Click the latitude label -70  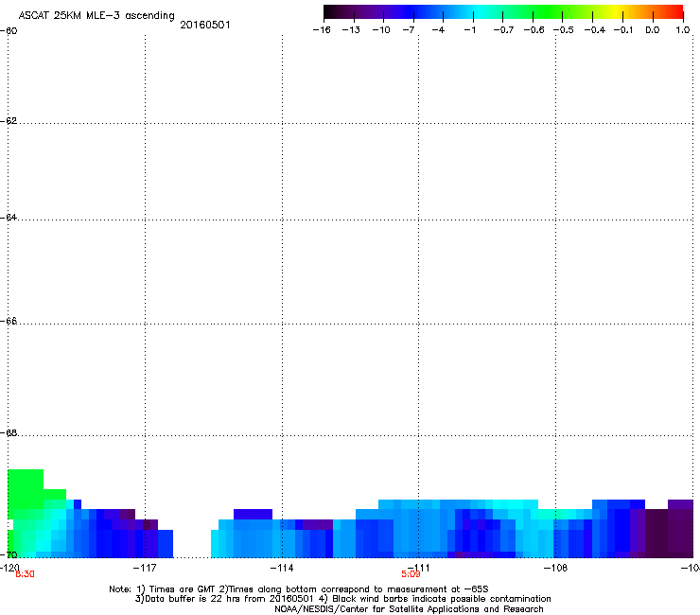click(x=9, y=554)
